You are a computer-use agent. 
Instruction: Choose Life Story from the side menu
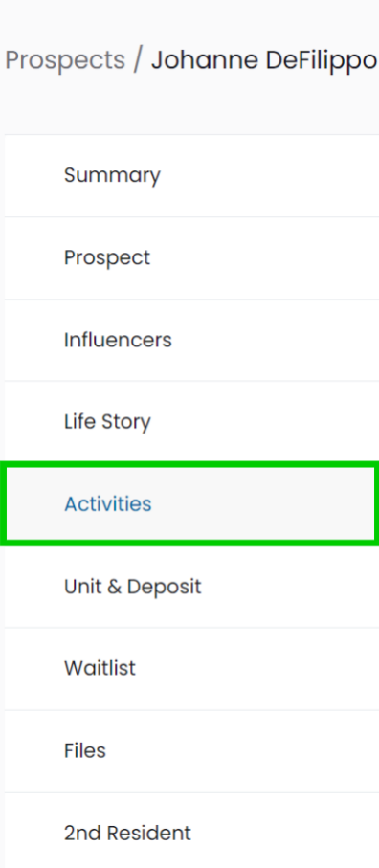point(191,422)
